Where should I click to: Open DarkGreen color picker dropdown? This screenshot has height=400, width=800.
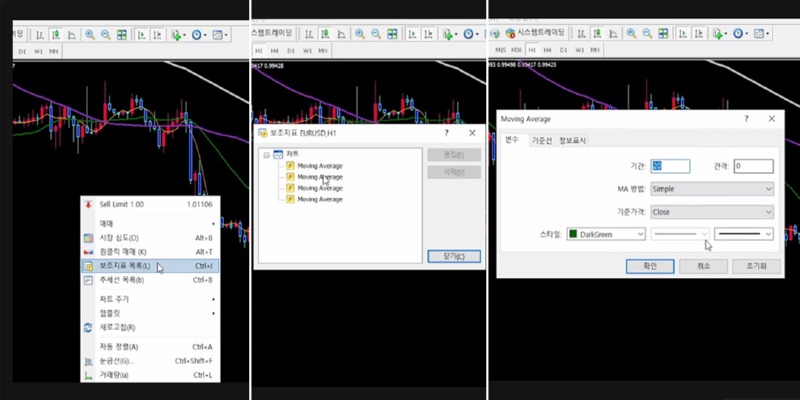coord(606,234)
